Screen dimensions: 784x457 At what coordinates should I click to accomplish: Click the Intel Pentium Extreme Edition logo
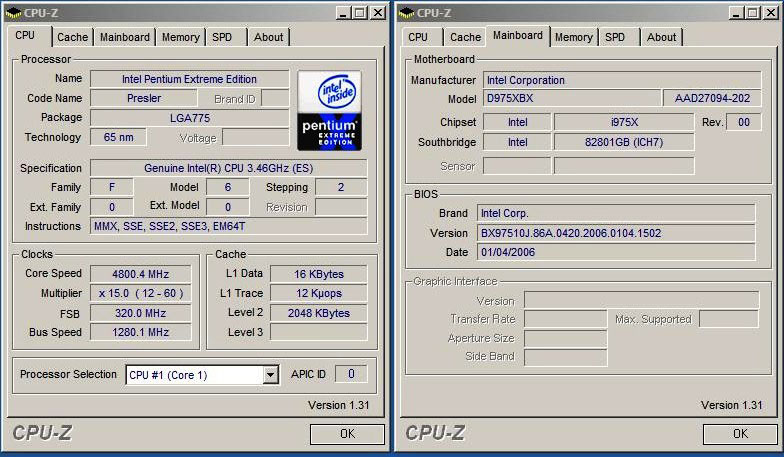[330, 110]
